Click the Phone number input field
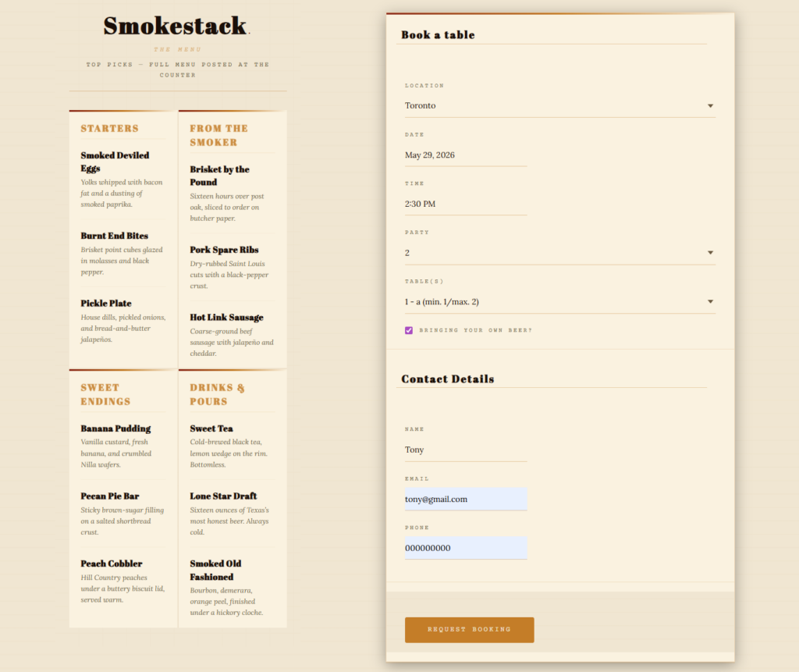This screenshot has height=672, width=799. [x=466, y=548]
